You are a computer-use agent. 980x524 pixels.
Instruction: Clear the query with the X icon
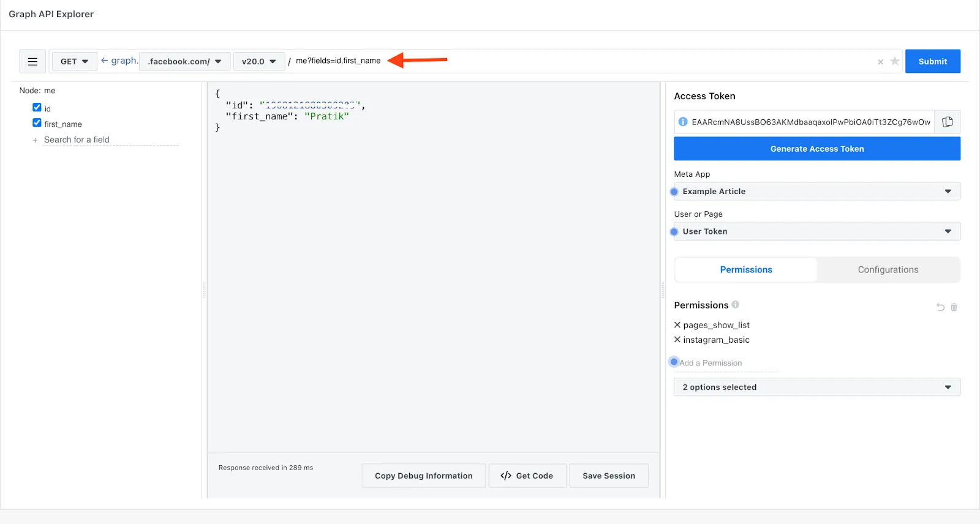(x=880, y=62)
